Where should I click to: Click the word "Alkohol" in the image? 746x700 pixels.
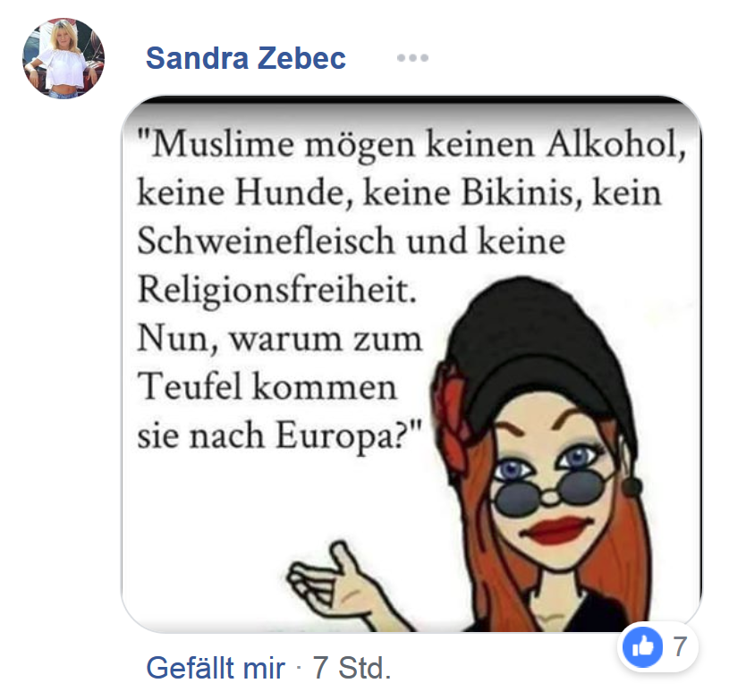(x=616, y=143)
